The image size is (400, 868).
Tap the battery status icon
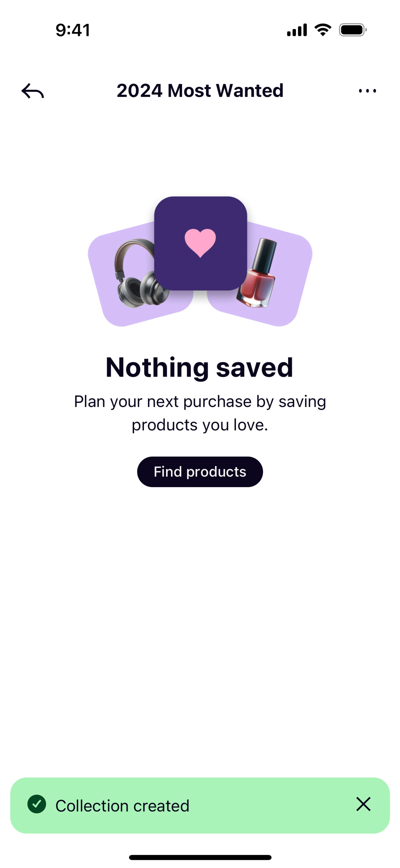click(353, 30)
